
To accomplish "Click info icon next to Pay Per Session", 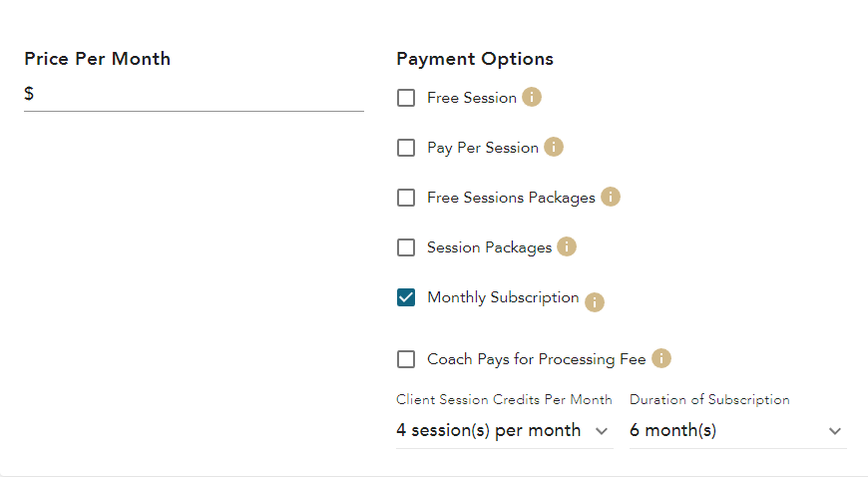I will click(554, 148).
